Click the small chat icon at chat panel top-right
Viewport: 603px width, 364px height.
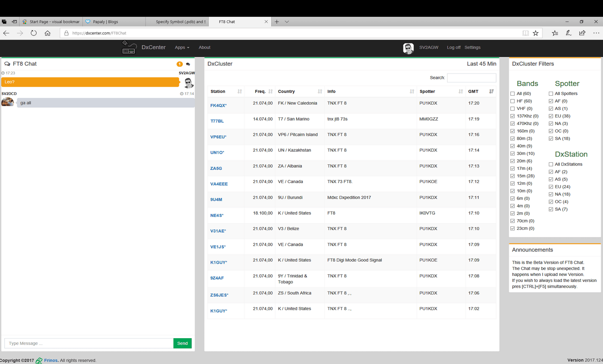click(x=188, y=64)
